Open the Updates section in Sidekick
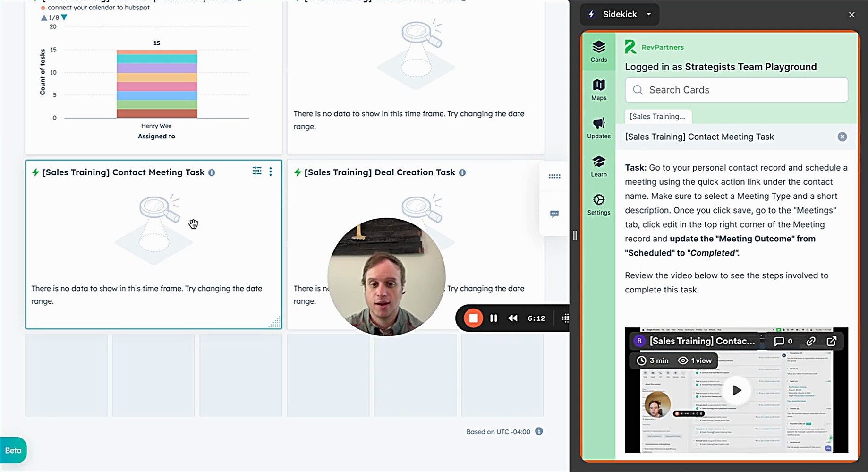This screenshot has height=472, width=868. [598, 128]
